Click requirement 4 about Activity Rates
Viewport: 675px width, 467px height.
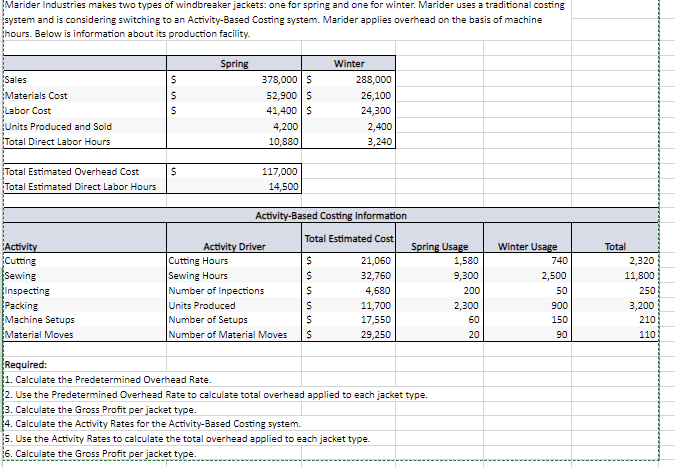coord(153,424)
